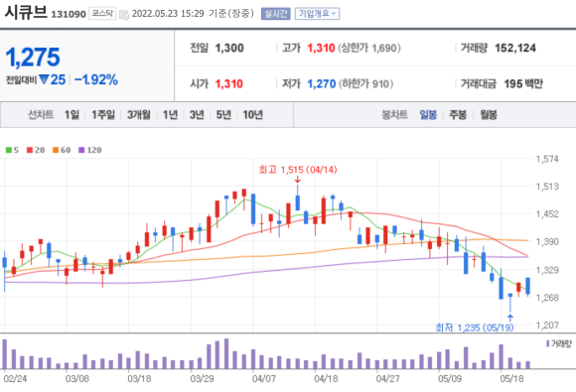Switch to the 월봉 candlestick chart
The height and width of the screenshot is (392, 576).
pos(489,115)
